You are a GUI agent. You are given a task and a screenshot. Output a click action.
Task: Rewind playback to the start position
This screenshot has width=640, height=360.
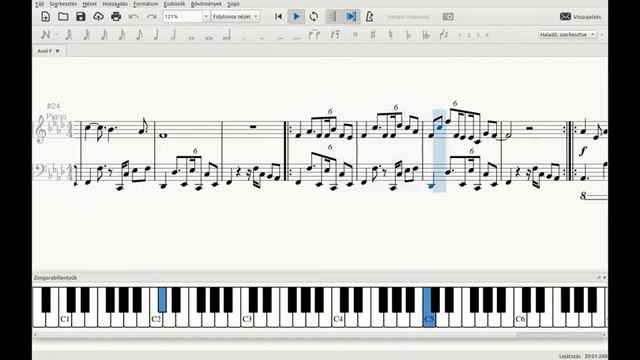click(278, 17)
